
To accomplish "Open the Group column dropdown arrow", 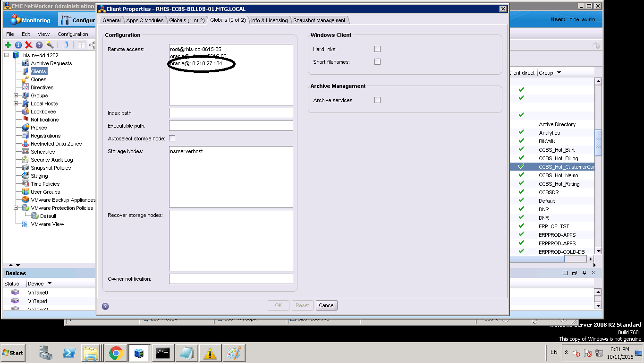I will pos(559,73).
